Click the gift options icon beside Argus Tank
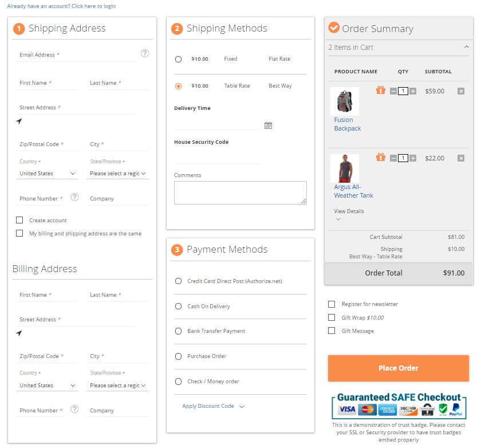 [380, 158]
